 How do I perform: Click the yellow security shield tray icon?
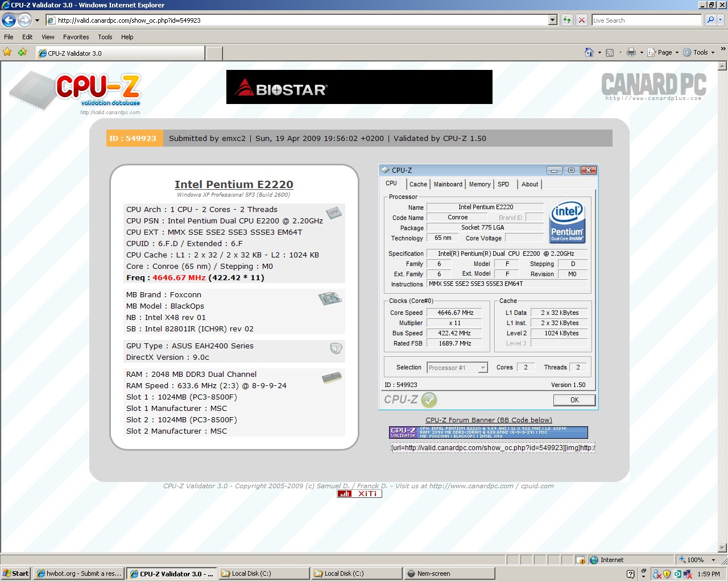pos(667,574)
